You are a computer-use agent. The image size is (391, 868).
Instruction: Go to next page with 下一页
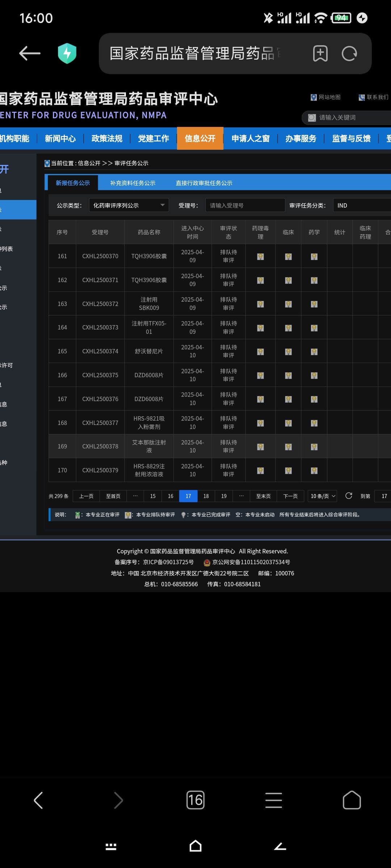(290, 496)
